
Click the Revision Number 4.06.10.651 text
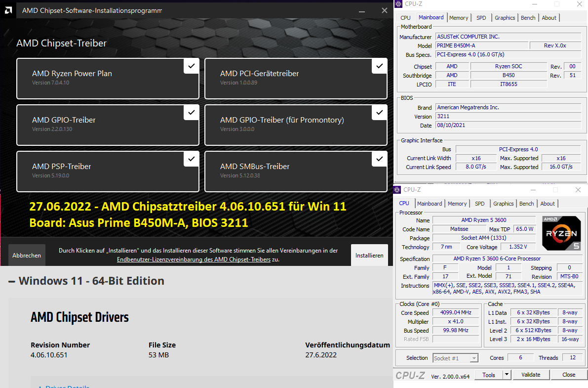point(49,355)
